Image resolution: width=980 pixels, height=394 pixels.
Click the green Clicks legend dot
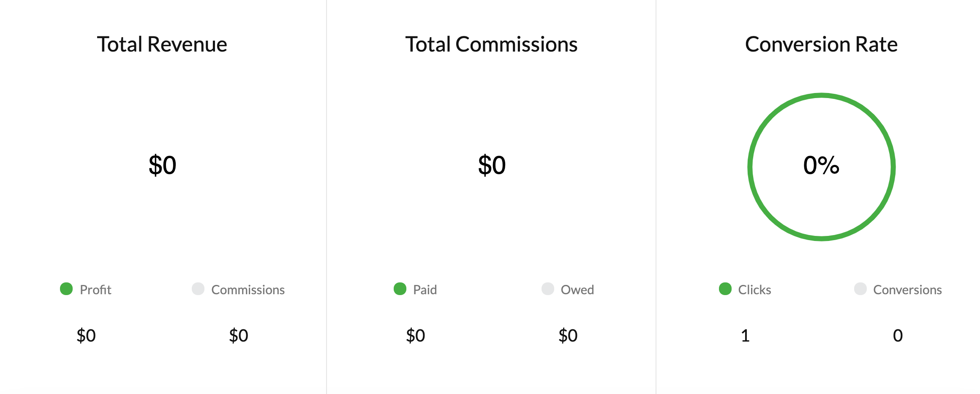(725, 289)
